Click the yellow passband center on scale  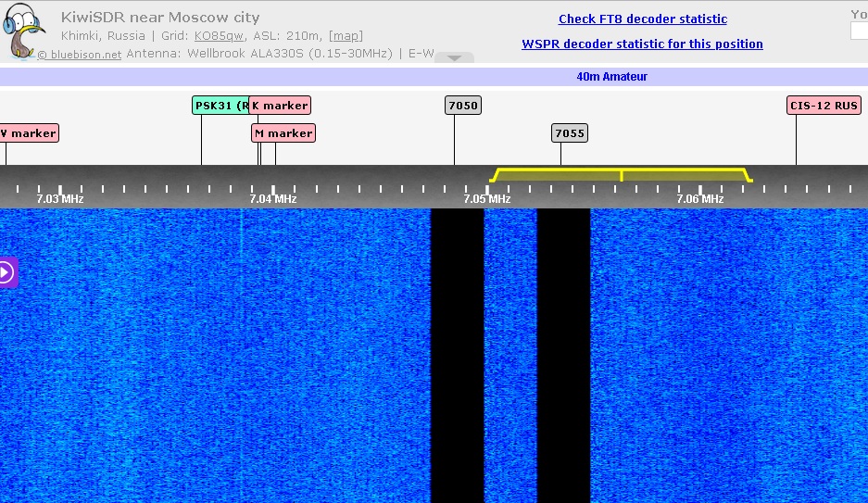621,174
